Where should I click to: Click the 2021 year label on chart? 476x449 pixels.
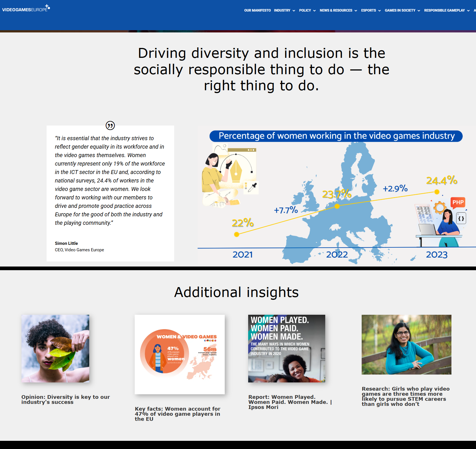(243, 255)
